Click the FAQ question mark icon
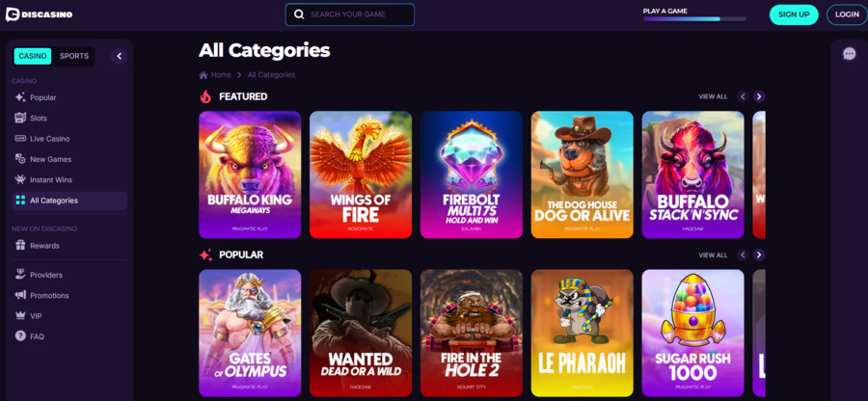The image size is (868, 401). [x=20, y=336]
